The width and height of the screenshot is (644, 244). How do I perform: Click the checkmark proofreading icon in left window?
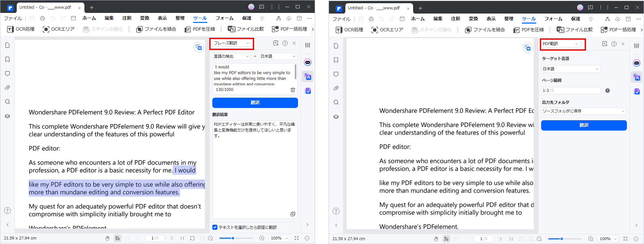click(x=308, y=91)
